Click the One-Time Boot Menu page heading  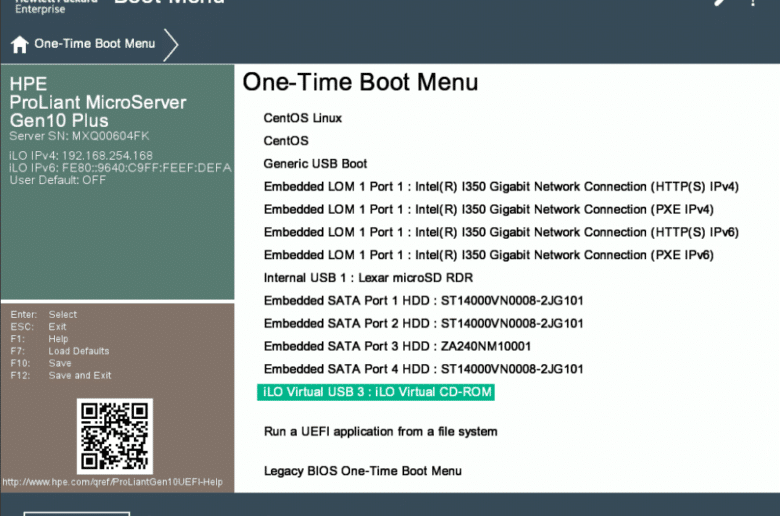[x=360, y=82]
